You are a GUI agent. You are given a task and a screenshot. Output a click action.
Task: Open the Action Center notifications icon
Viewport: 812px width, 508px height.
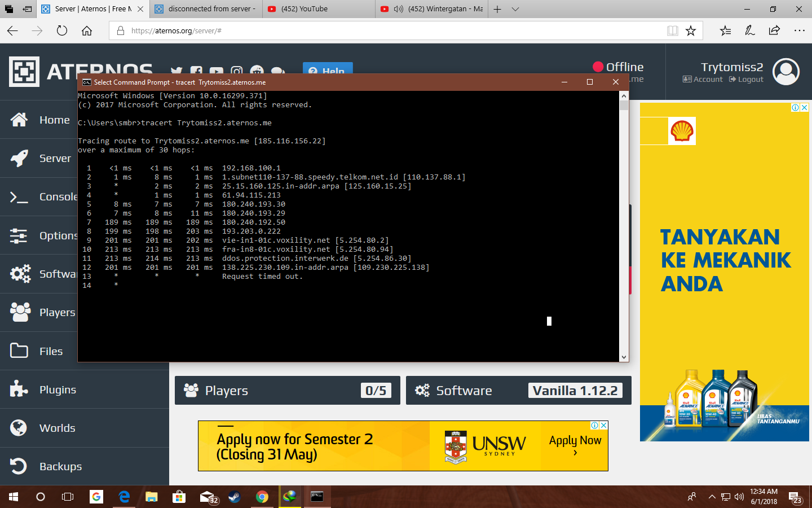coord(795,497)
